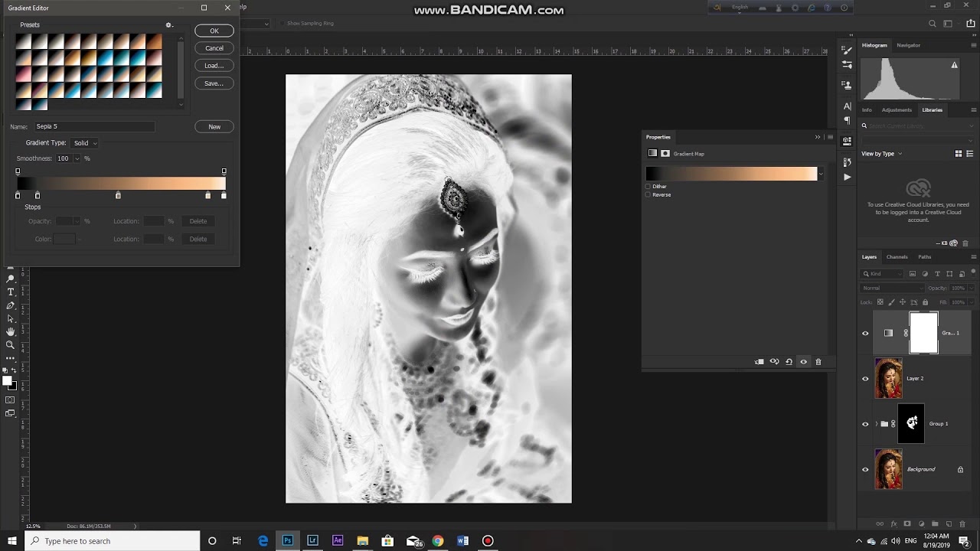The width and height of the screenshot is (980, 551).
Task: Toggle Quick Mask mode icon
Action: click(10, 399)
